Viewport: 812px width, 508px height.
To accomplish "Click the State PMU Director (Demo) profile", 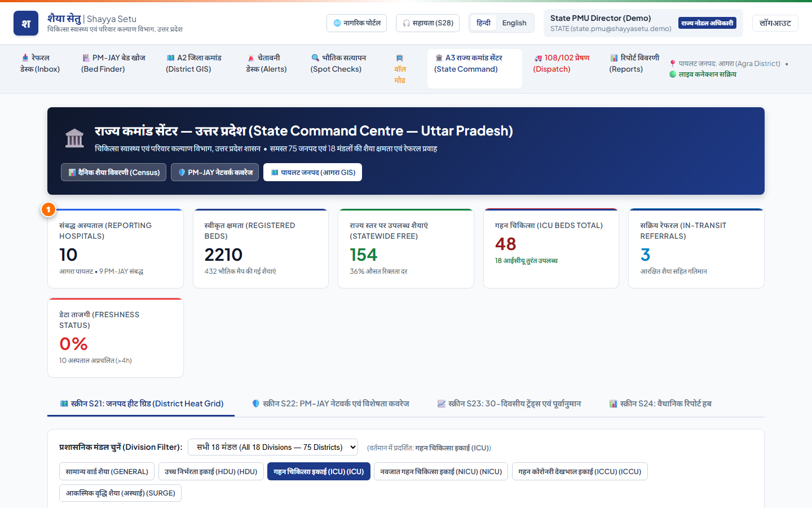I will point(643,23).
